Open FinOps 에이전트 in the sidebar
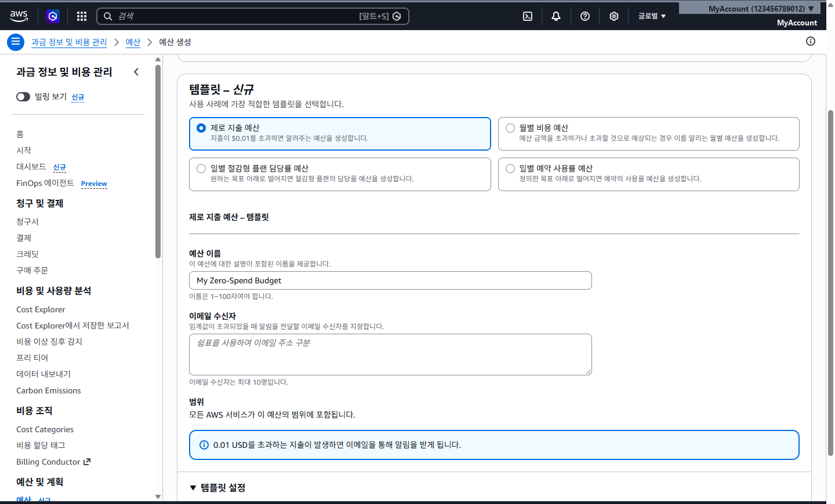The width and height of the screenshot is (835, 504). (x=45, y=183)
